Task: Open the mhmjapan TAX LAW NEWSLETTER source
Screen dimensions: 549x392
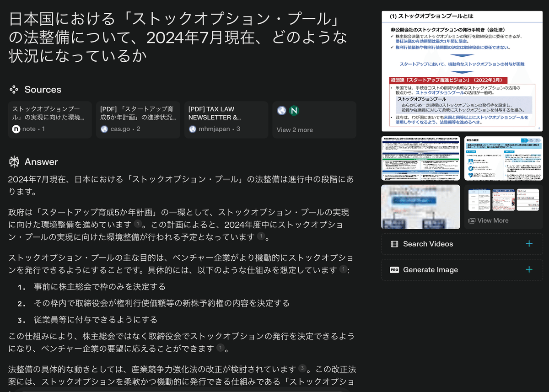Action: (226, 120)
